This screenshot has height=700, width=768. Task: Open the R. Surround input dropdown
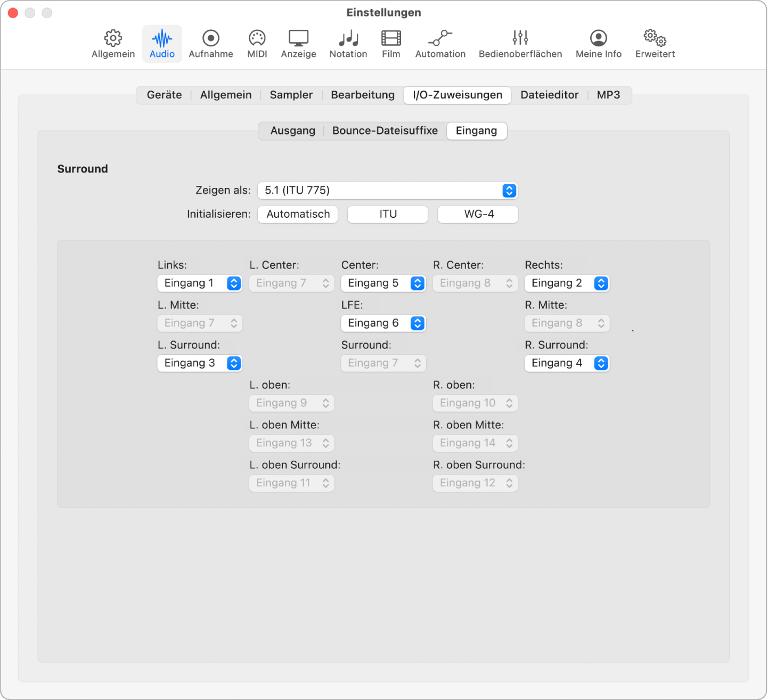567,363
